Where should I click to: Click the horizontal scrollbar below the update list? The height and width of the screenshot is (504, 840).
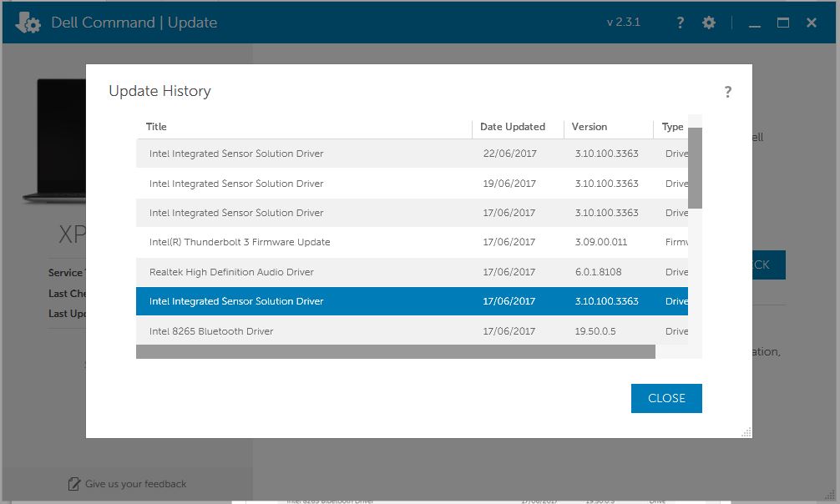tap(396, 351)
